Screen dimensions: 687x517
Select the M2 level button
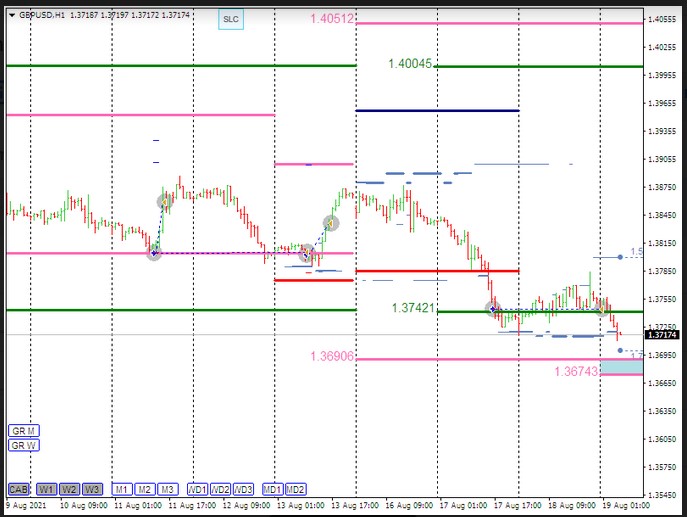click(x=144, y=489)
